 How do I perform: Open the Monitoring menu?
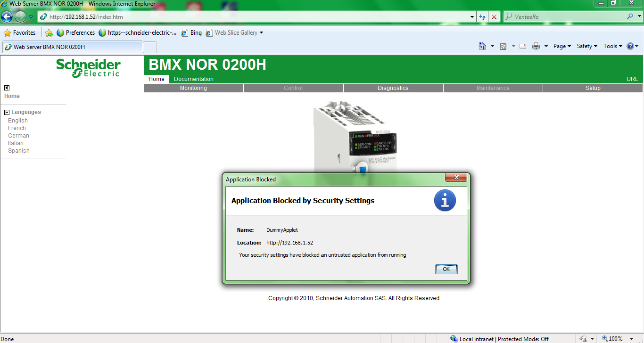193,88
